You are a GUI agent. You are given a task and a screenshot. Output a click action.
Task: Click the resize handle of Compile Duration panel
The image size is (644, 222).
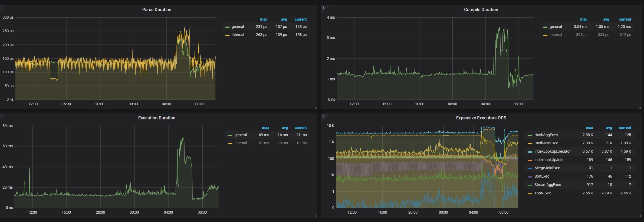click(640, 108)
